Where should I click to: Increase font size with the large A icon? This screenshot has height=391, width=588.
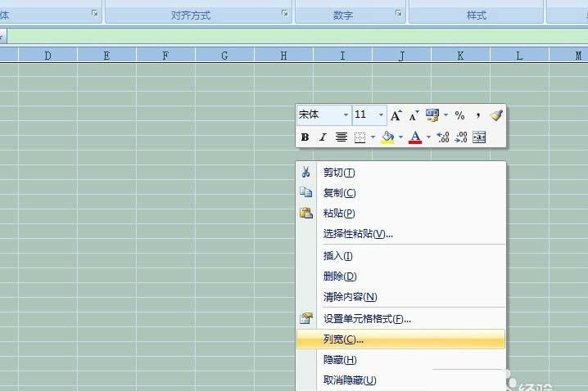coord(396,115)
